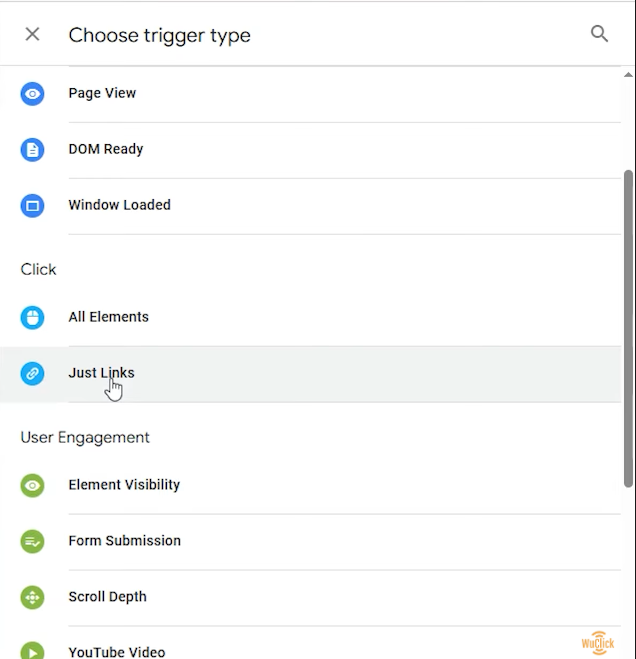The width and height of the screenshot is (636, 659).
Task: Close the Choose trigger type panel
Action: pyautogui.click(x=32, y=34)
